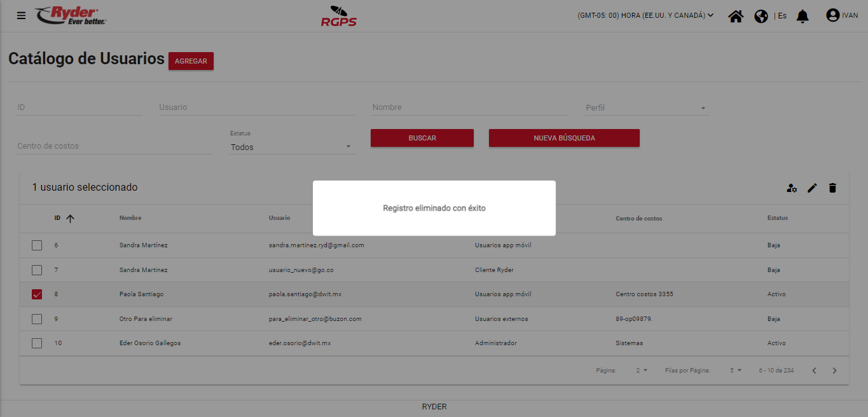Edit selected user with pencil icon
The height and width of the screenshot is (417, 868).
click(812, 188)
